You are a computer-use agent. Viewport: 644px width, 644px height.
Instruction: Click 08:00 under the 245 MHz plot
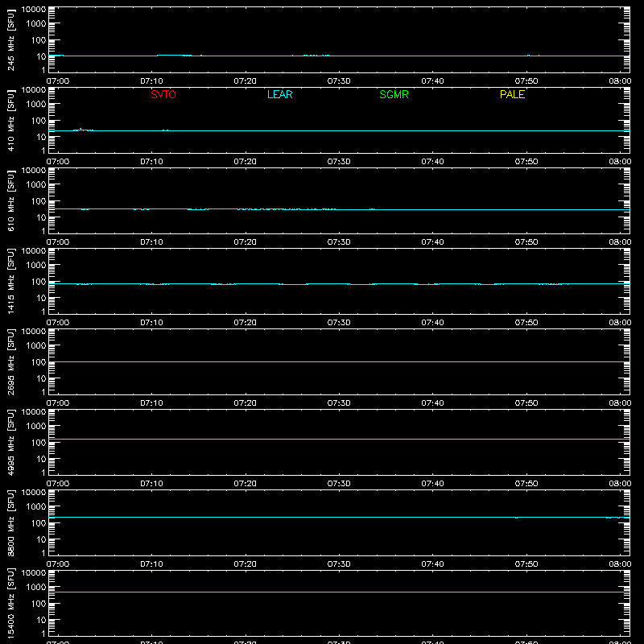pos(620,81)
